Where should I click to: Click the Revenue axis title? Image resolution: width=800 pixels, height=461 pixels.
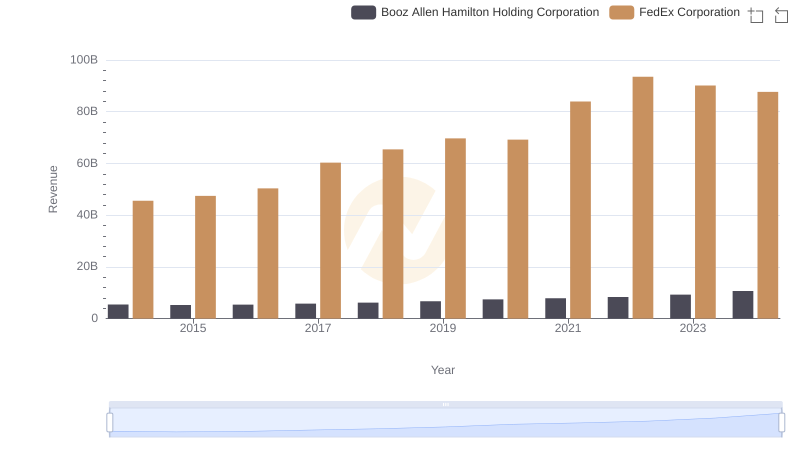click(x=53, y=189)
